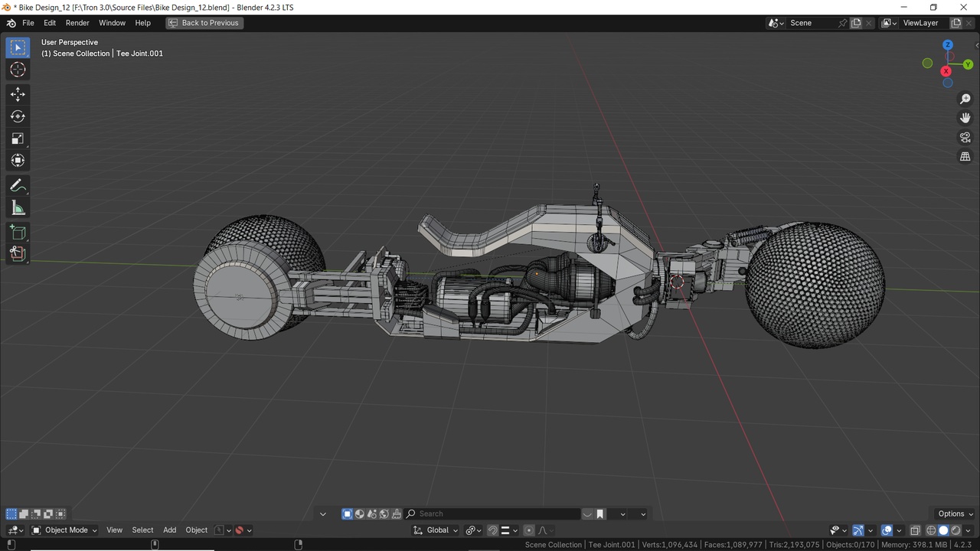Select the Add Object interactive tool

18,253
